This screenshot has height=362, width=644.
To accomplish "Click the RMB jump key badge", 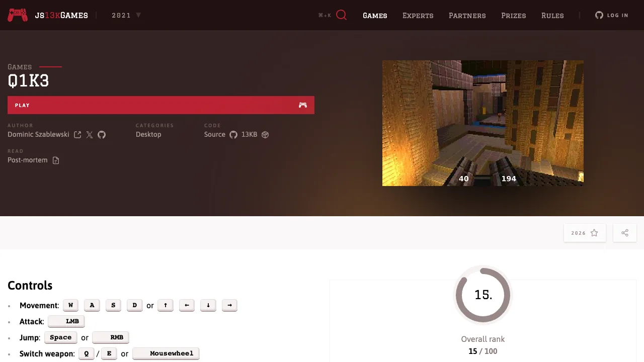I will click(x=111, y=337).
